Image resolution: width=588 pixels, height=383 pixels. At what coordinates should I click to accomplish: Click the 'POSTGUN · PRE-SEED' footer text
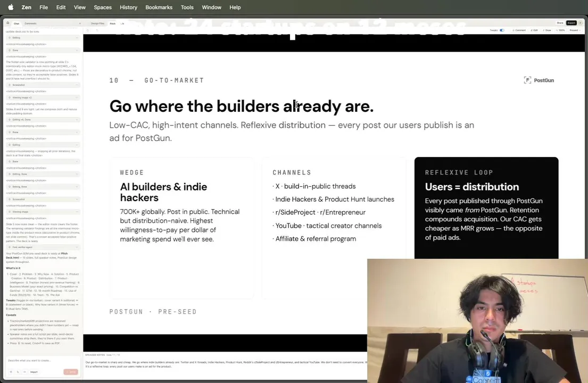pyautogui.click(x=153, y=311)
